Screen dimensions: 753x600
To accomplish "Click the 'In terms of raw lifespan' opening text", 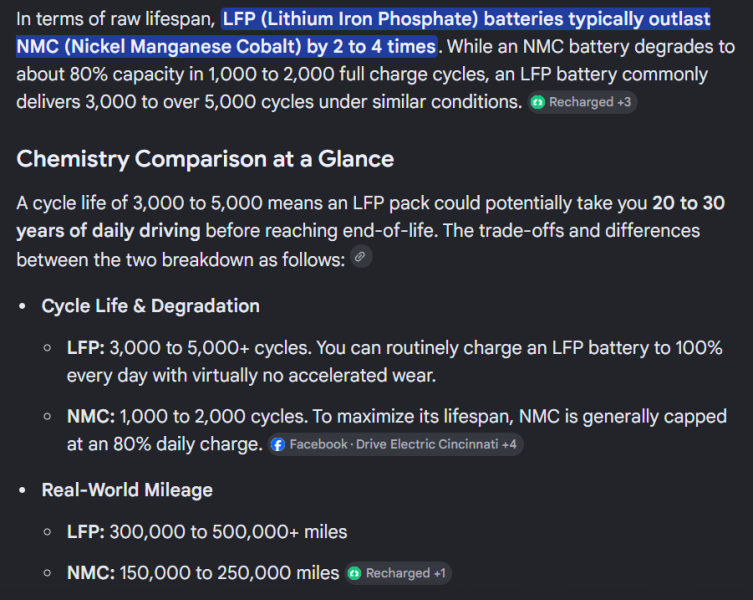I will [x=115, y=19].
